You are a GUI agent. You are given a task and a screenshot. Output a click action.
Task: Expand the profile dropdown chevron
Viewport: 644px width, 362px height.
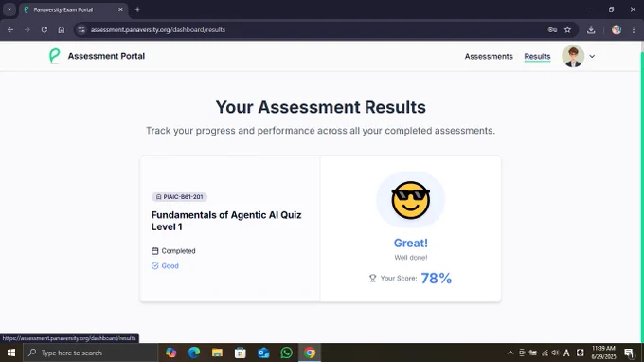point(592,56)
